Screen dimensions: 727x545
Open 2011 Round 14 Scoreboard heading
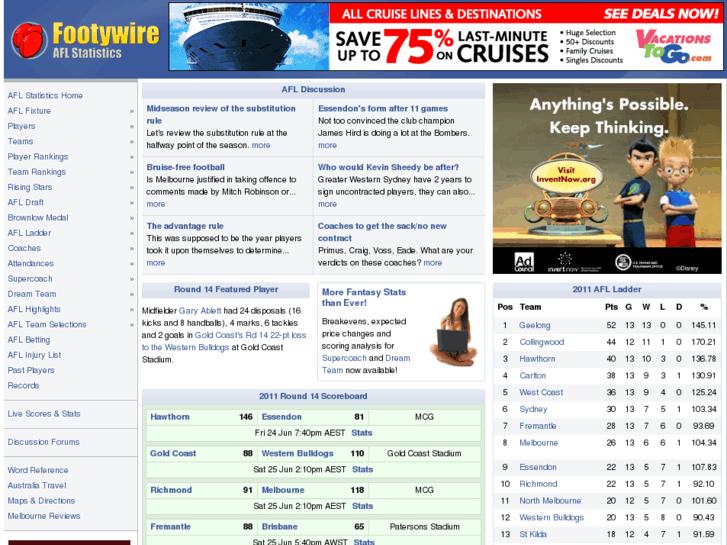(x=313, y=396)
